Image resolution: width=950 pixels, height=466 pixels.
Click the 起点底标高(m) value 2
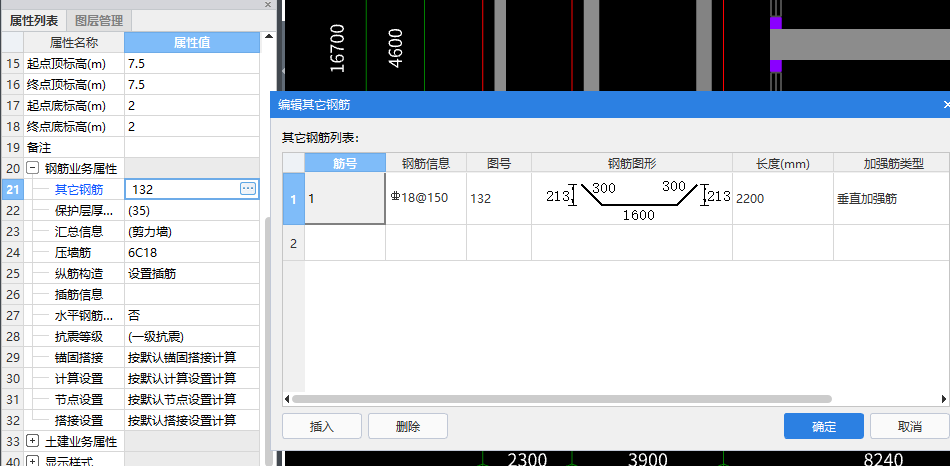[192, 105]
